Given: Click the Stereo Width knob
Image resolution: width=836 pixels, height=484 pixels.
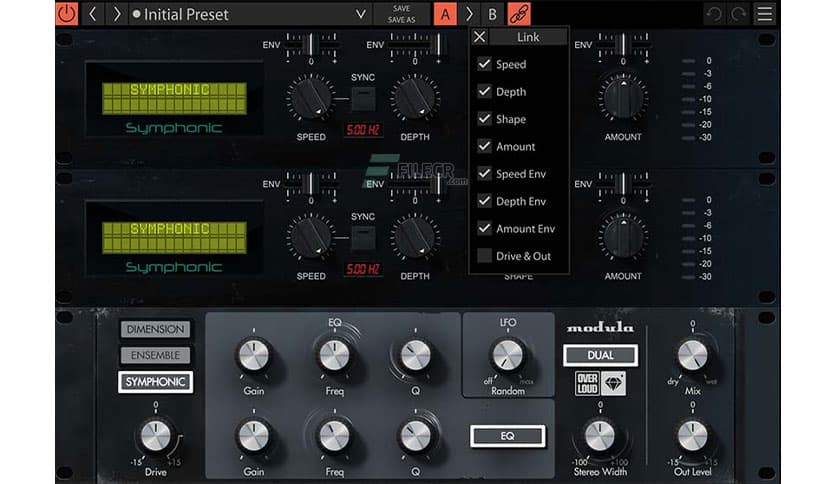Looking at the screenshot, I should [600, 436].
